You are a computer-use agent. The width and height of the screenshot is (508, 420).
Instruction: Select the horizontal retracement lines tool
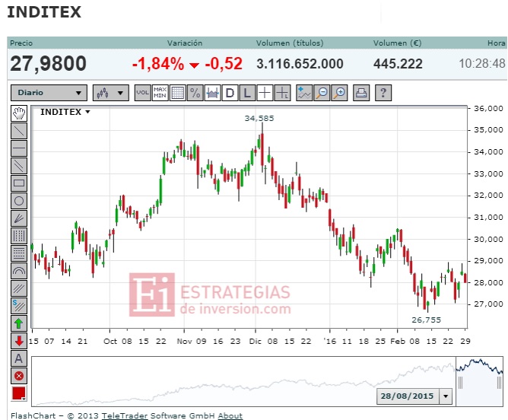point(19,253)
